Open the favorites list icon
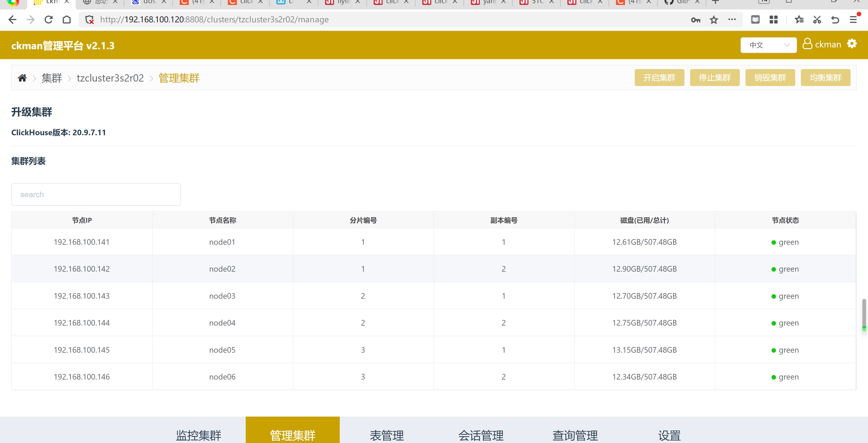This screenshot has width=868, height=443. coord(799,20)
